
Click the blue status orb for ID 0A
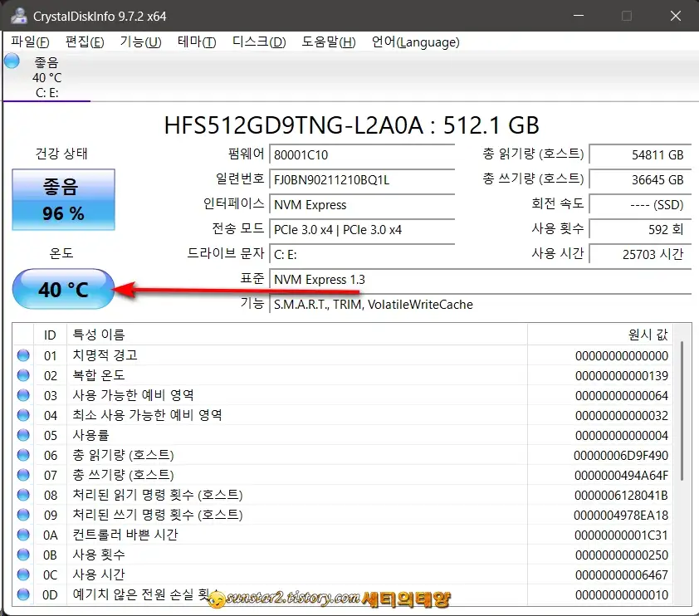(23, 535)
